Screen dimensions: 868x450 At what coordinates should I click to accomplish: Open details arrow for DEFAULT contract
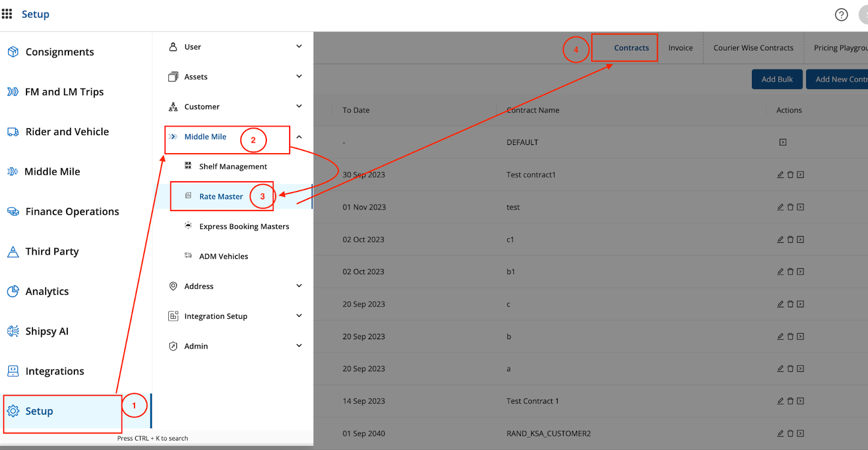[783, 142]
